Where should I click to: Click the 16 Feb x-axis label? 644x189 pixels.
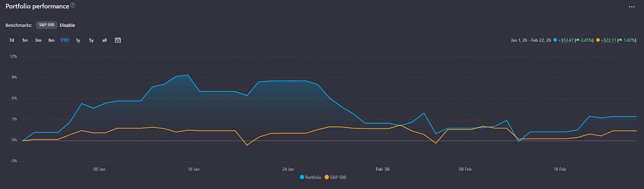560,169
